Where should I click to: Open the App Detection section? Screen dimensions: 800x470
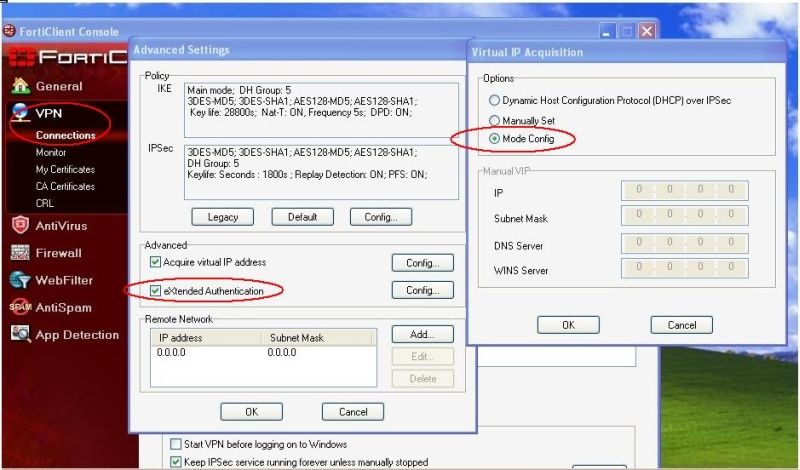(77, 335)
